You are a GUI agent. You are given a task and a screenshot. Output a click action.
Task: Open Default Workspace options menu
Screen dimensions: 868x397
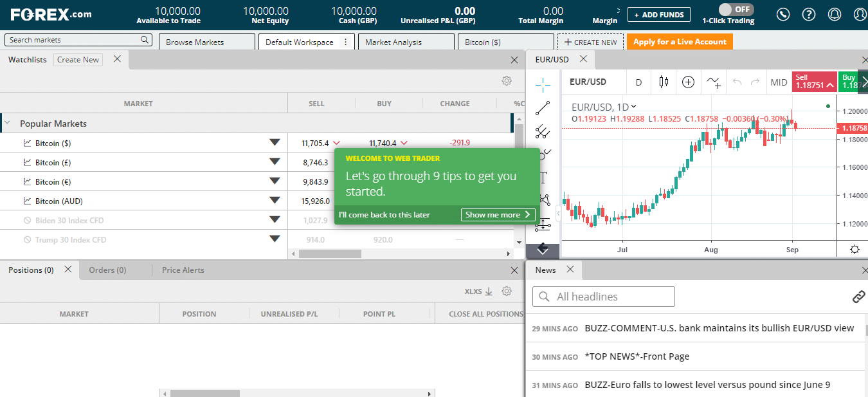[x=345, y=42]
